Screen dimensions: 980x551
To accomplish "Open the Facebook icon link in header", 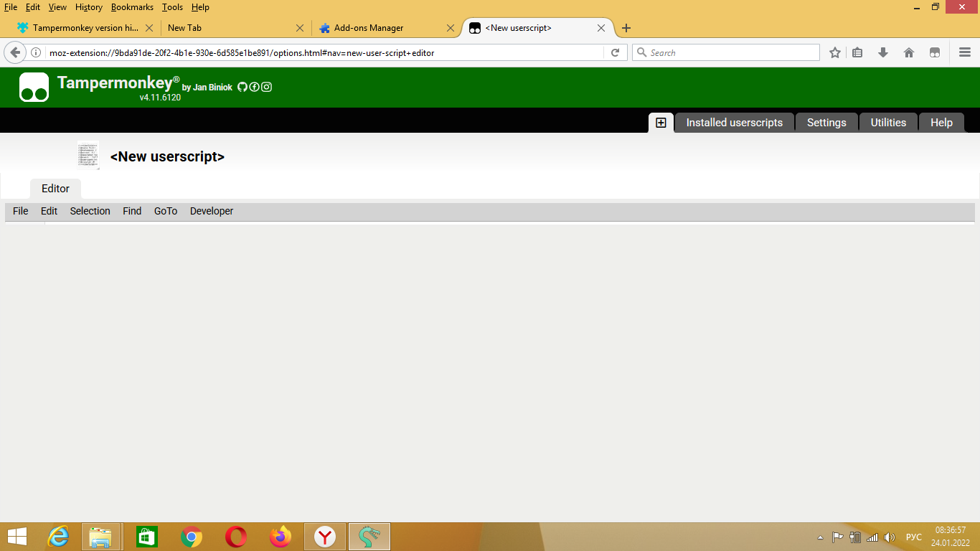I will tap(254, 87).
